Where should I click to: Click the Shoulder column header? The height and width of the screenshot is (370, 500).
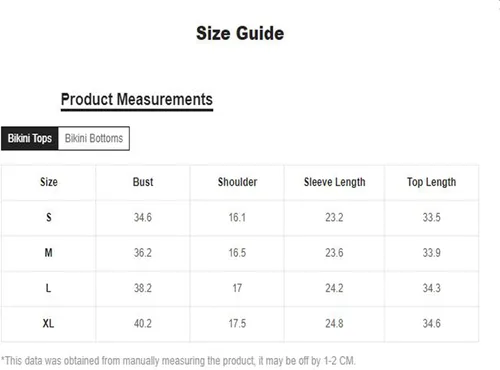[237, 182]
